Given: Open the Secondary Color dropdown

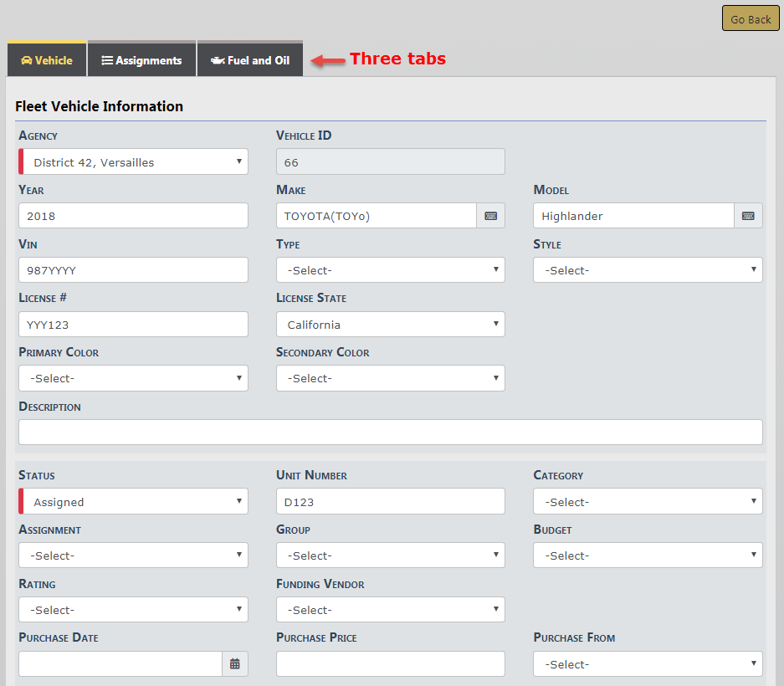Looking at the screenshot, I should 390,378.
